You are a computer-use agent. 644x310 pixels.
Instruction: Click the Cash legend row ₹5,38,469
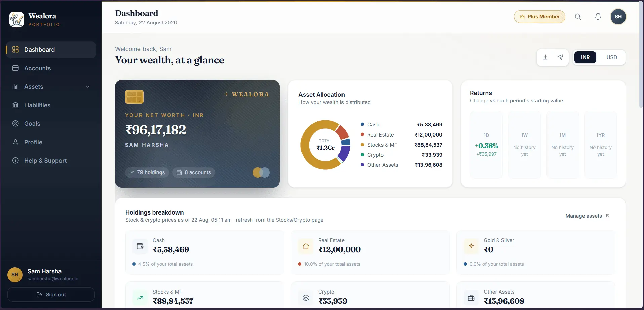(x=401, y=125)
